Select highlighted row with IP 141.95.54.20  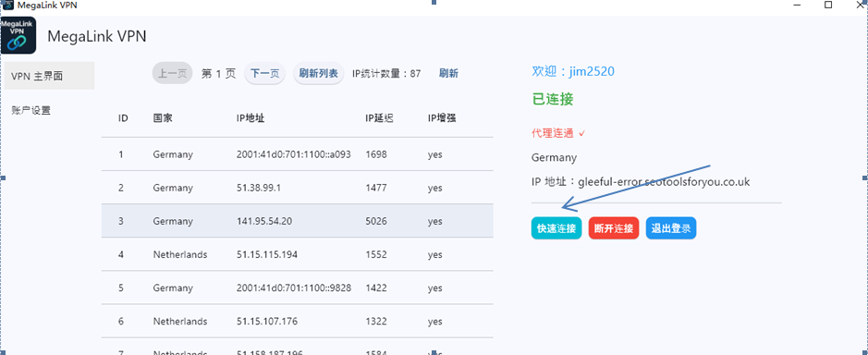coord(298,221)
